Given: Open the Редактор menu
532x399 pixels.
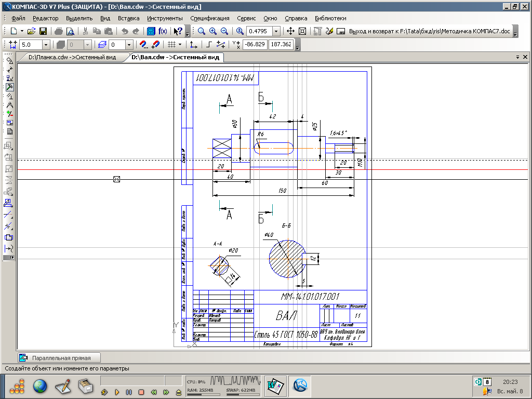Looking at the screenshot, I should click(46, 18).
